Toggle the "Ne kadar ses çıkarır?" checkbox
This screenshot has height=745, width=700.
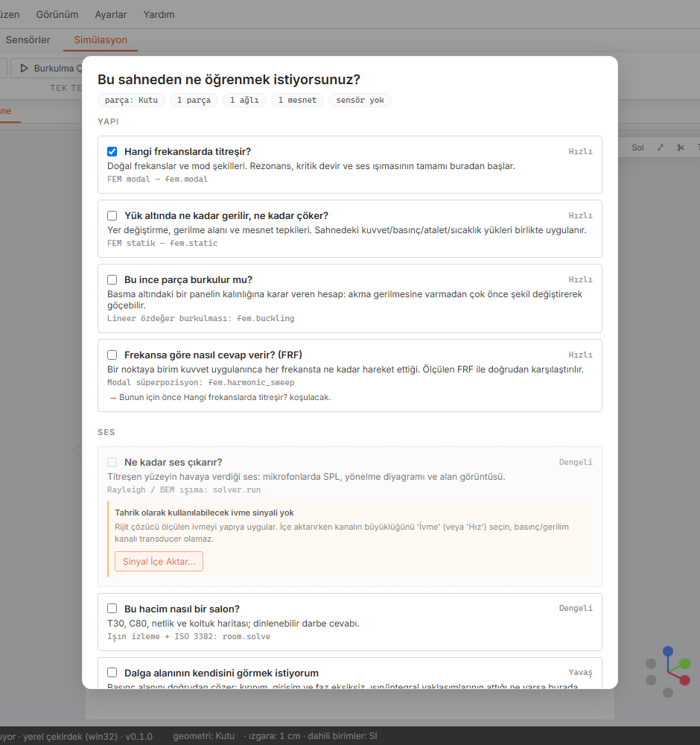[112, 463]
